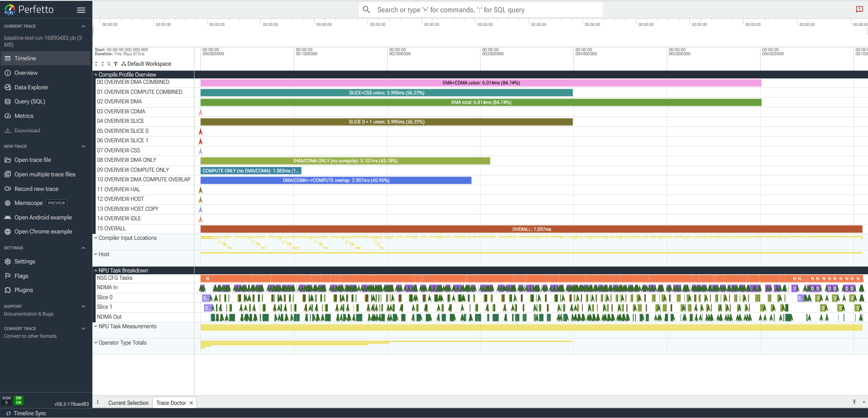Click Open multiple trace files
Image resolution: width=868 pixels, height=418 pixels.
coord(45,175)
